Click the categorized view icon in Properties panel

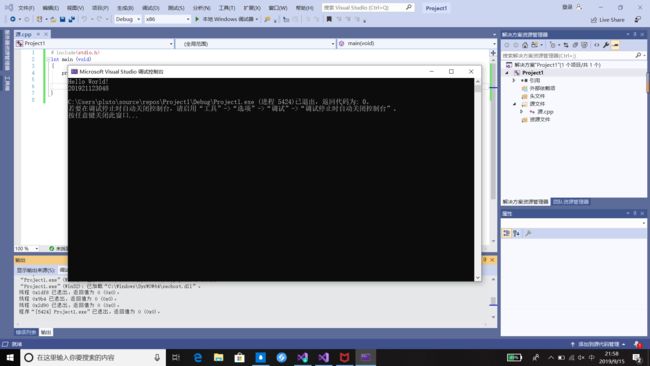[506, 233]
